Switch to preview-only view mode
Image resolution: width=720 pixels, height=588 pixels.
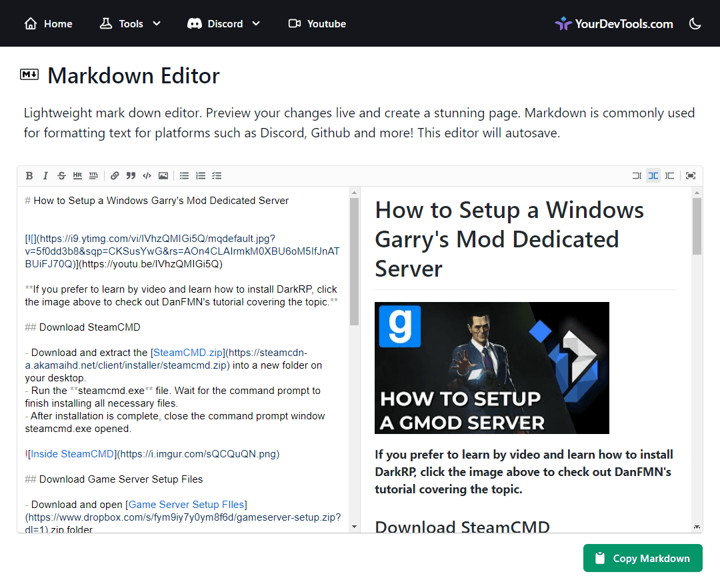coord(670,175)
